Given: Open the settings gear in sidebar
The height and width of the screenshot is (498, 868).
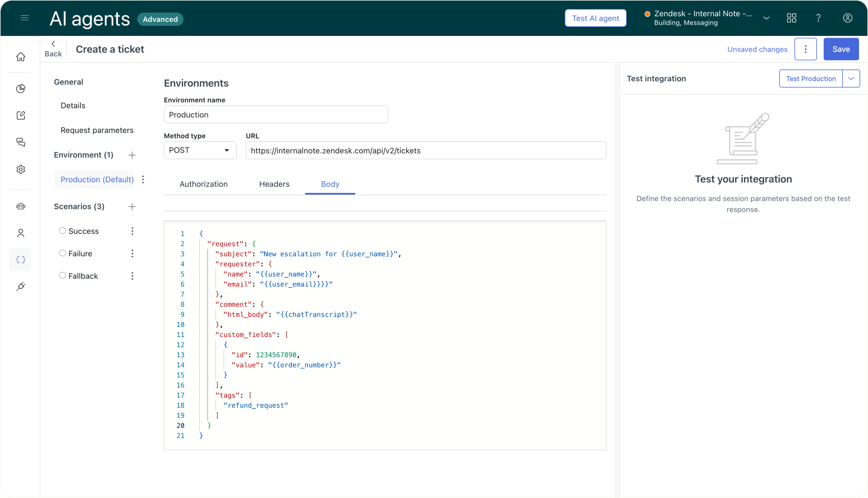Looking at the screenshot, I should click(x=21, y=169).
